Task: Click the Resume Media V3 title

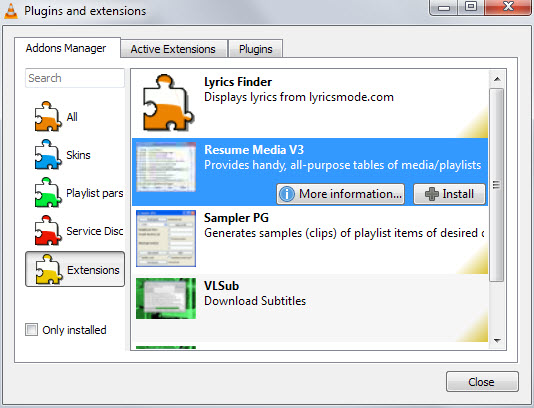Action: [254, 150]
